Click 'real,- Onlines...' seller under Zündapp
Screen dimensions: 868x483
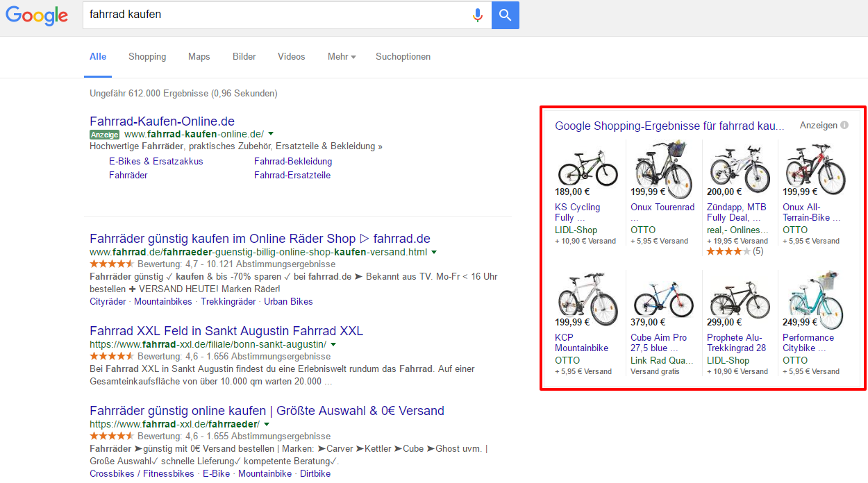pos(738,230)
